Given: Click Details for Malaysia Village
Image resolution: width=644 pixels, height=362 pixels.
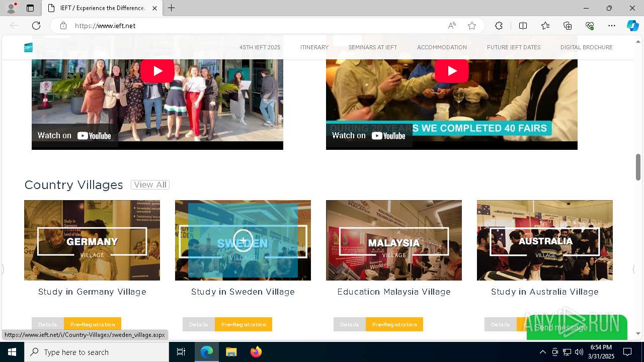Looking at the screenshot, I should coord(350,324).
